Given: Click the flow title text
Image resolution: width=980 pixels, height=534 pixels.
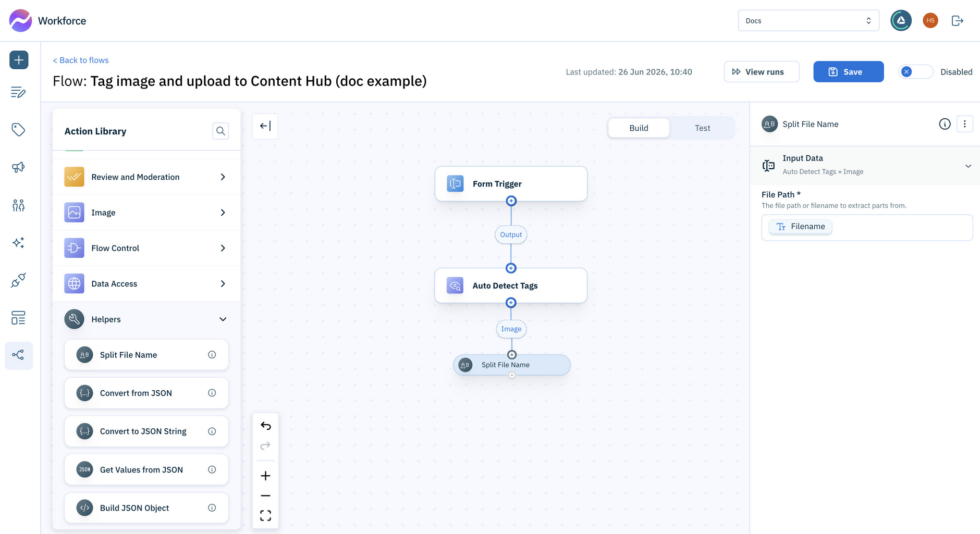Looking at the screenshot, I should pos(240,81).
